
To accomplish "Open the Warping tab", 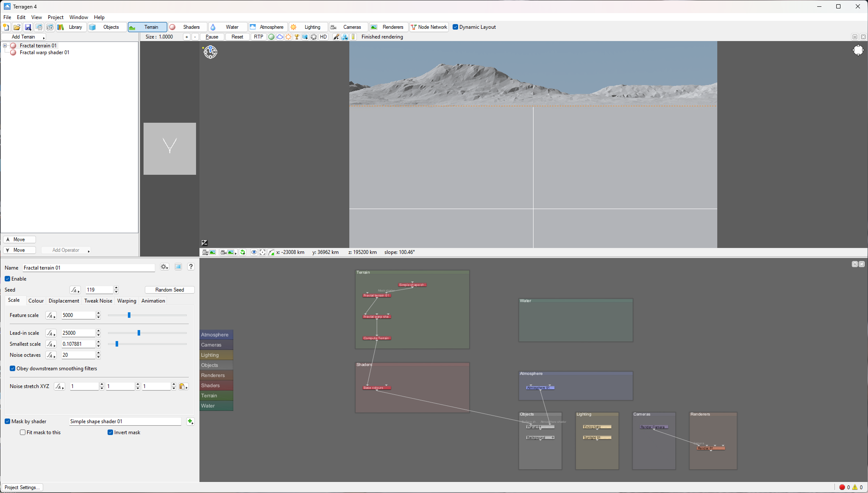I will pos(127,301).
